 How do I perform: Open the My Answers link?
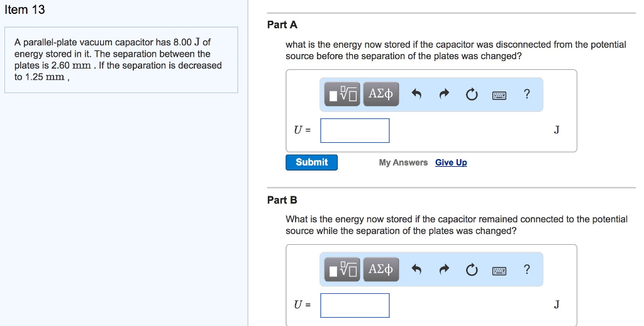tap(403, 162)
